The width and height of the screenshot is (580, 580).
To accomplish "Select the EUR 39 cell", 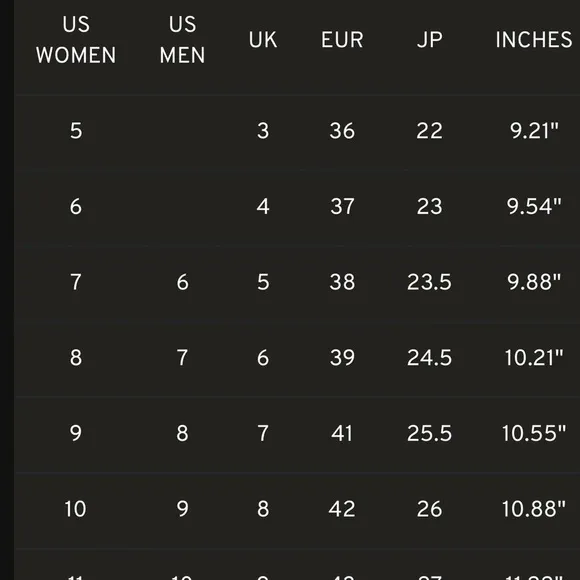I will pyautogui.click(x=342, y=358).
